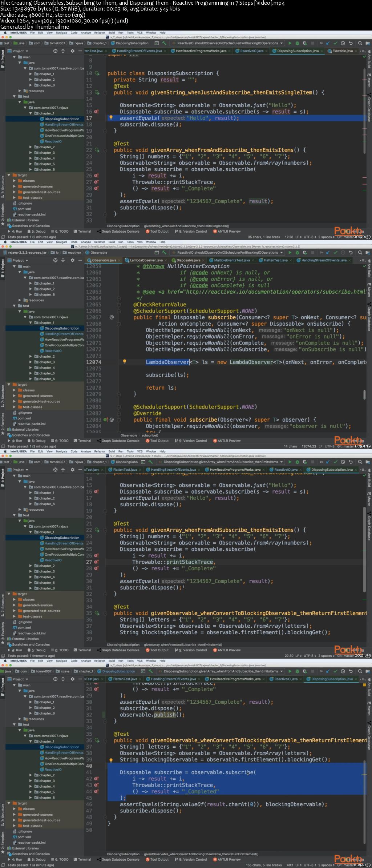Viewport: 372px width, 868px height.
Task: Collapse main folder in 00:01:59 frame tree
Action: pos(14,476)
